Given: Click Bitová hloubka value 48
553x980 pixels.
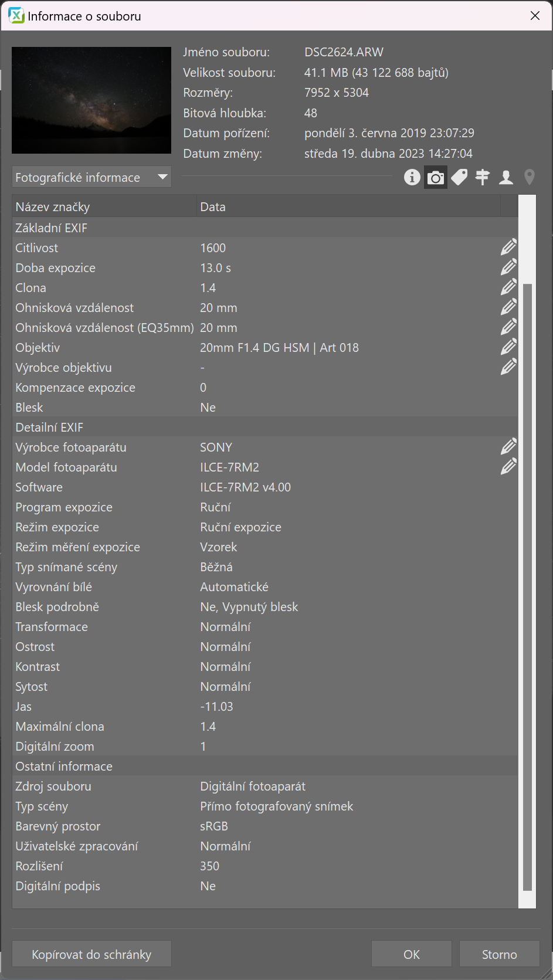Looking at the screenshot, I should (311, 113).
